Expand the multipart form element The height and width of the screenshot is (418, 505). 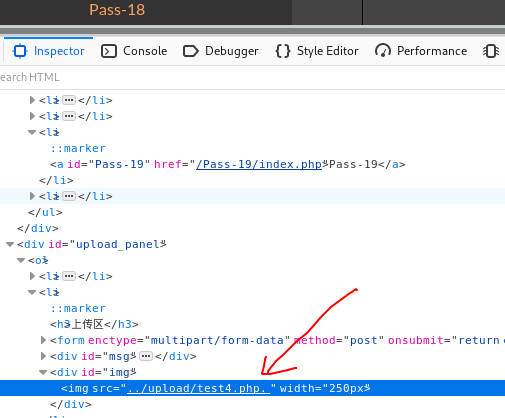pyautogui.click(x=43, y=340)
